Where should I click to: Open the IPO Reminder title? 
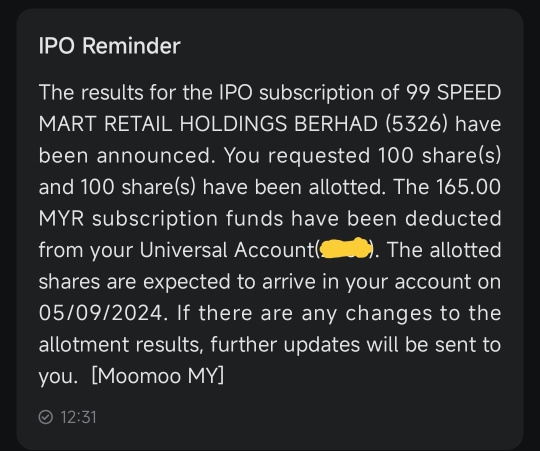[110, 45]
